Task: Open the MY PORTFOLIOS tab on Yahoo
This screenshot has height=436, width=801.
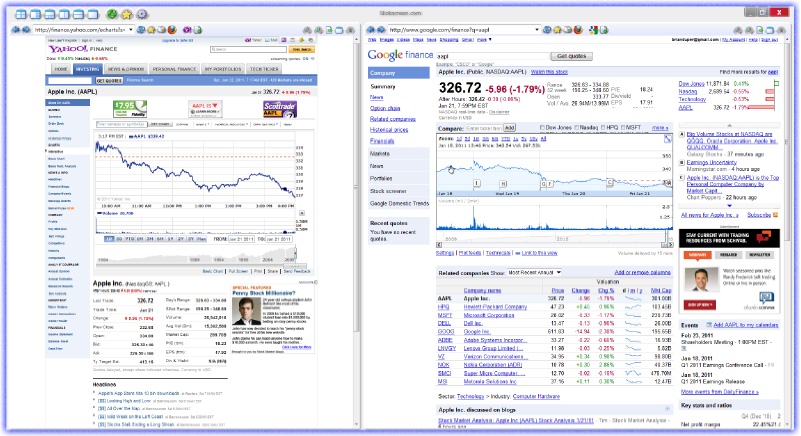Action: [x=223, y=69]
